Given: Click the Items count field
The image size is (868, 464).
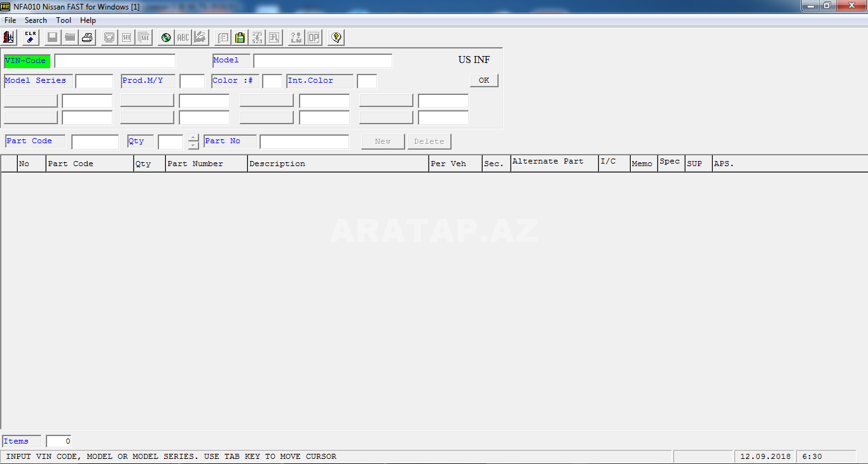Looking at the screenshot, I should tap(59, 441).
